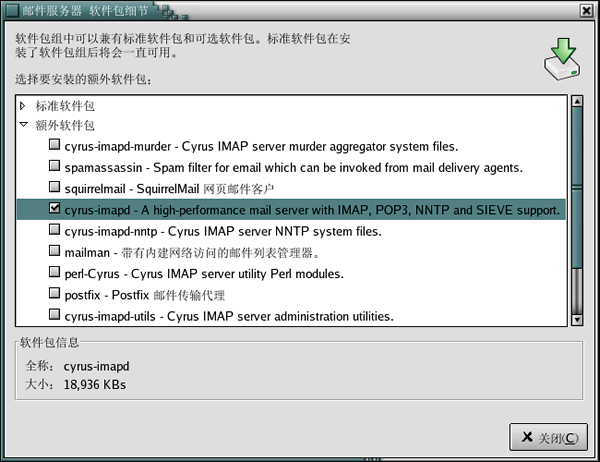600x462 pixels.
Task: Enable the cyrus-imapd-utils package checkbox
Action: (54, 314)
